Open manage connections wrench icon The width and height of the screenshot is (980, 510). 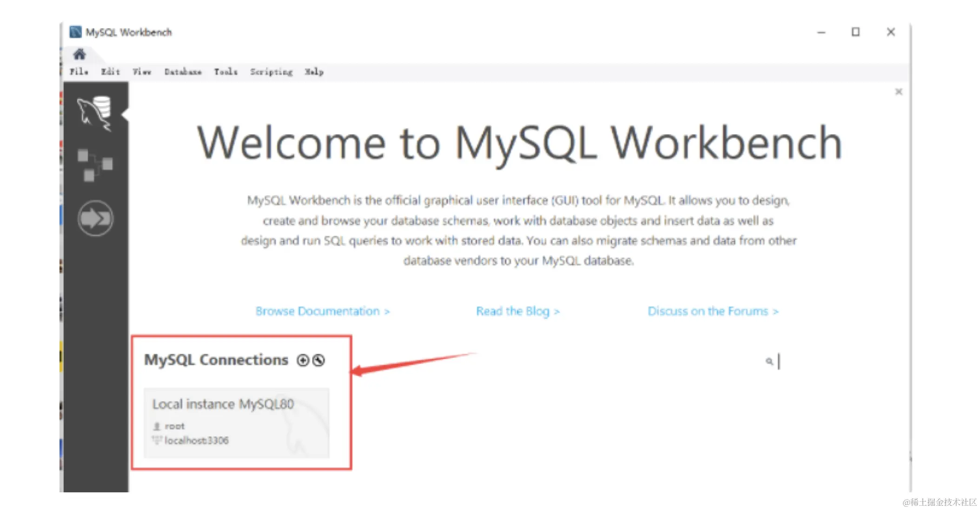(319, 360)
